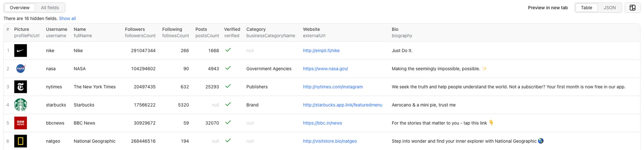The height and width of the screenshot is (150, 644).
Task: Switch to the Overview tab
Action: point(20,8)
